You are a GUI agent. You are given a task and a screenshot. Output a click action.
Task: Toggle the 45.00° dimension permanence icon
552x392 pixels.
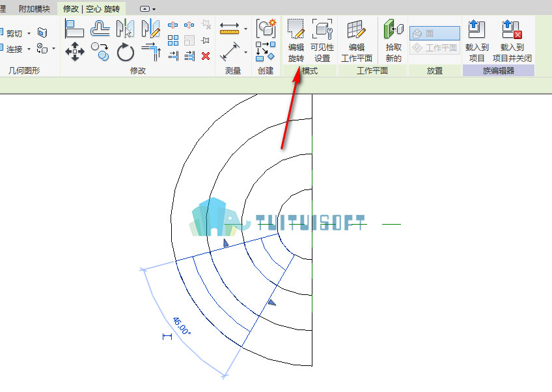(x=167, y=337)
